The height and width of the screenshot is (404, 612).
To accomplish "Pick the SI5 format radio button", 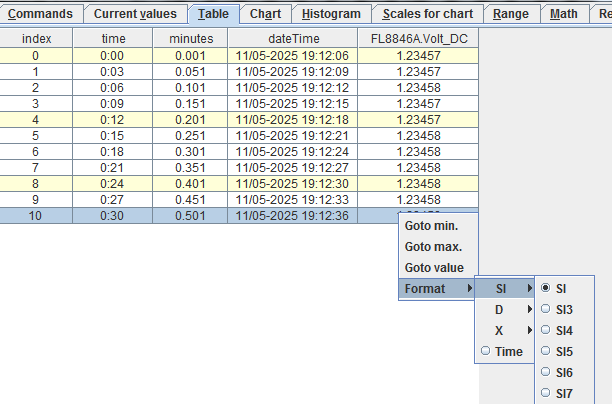I will coord(563,351).
